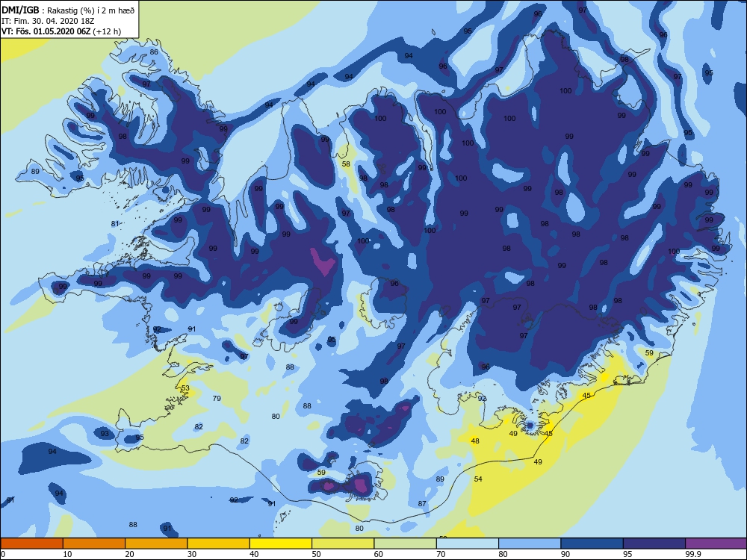Click the orange 10–20 legend swatch
This screenshot has height=560, width=747.
click(94, 544)
